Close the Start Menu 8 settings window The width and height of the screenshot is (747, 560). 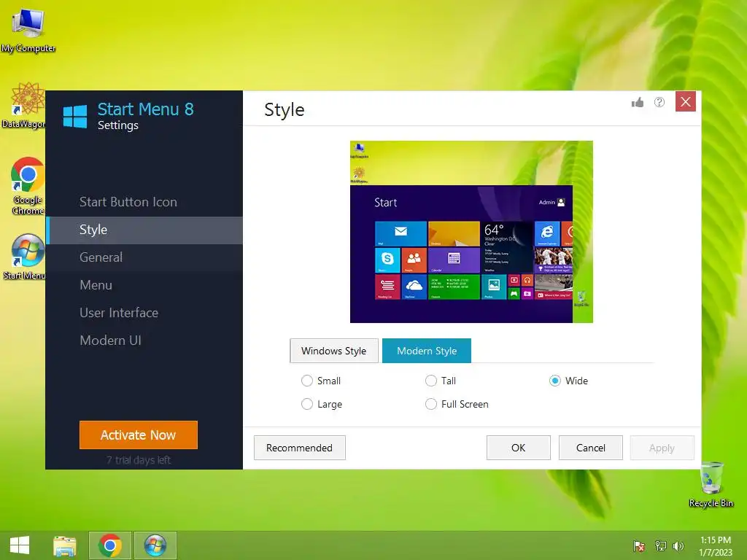pos(686,101)
